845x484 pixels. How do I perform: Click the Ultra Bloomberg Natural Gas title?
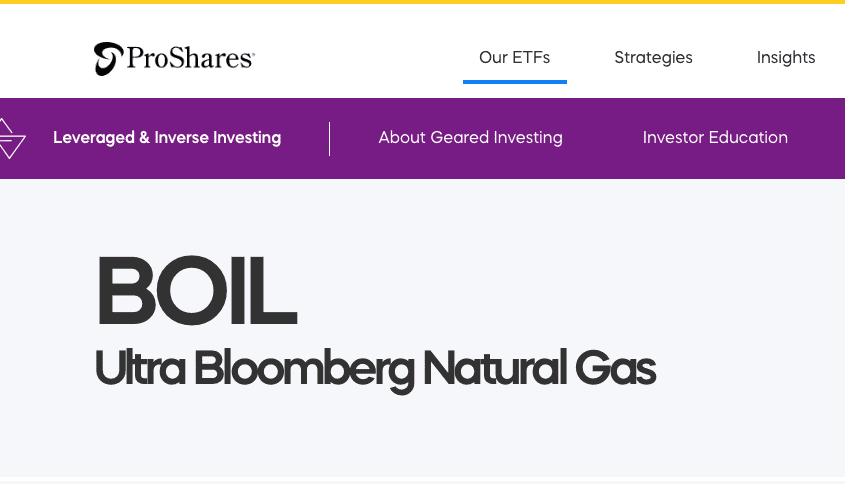pyautogui.click(x=375, y=369)
